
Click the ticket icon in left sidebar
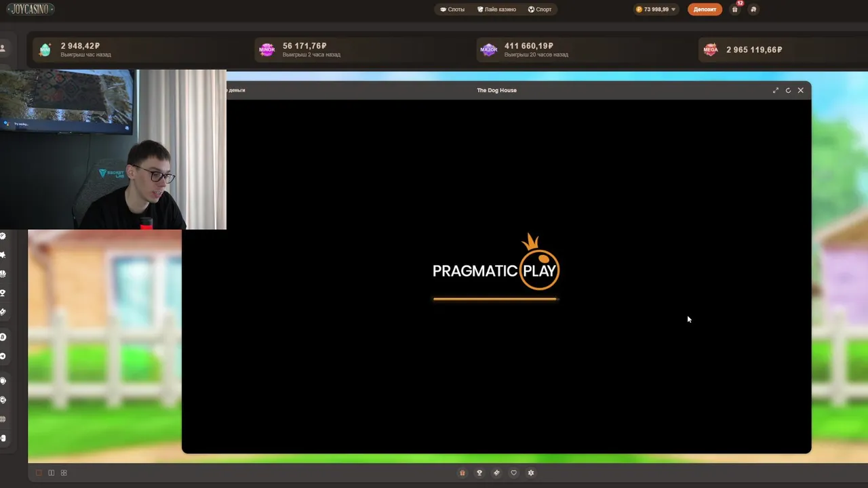3,312
